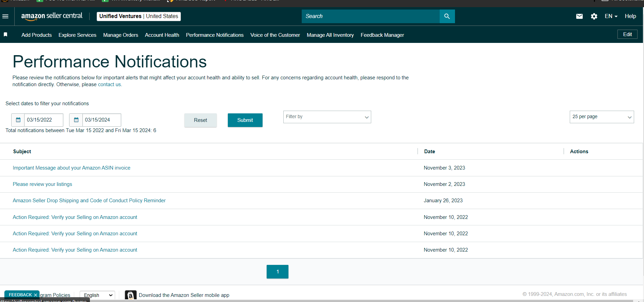Click the November 2, 2023 date cell
644x302 pixels.
pos(444,184)
